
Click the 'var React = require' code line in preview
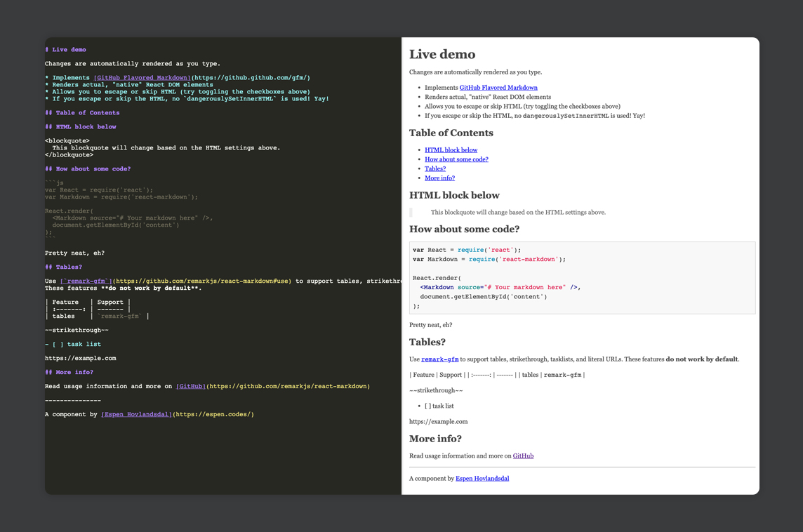pyautogui.click(x=467, y=250)
